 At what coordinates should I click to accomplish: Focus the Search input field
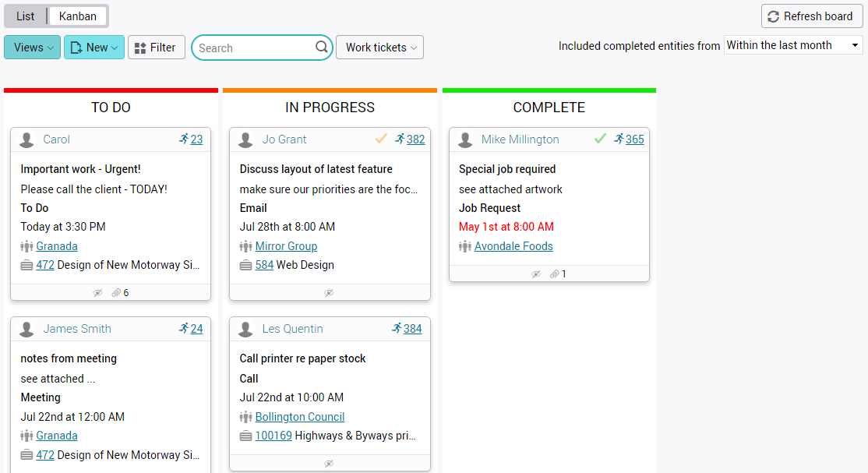click(253, 48)
